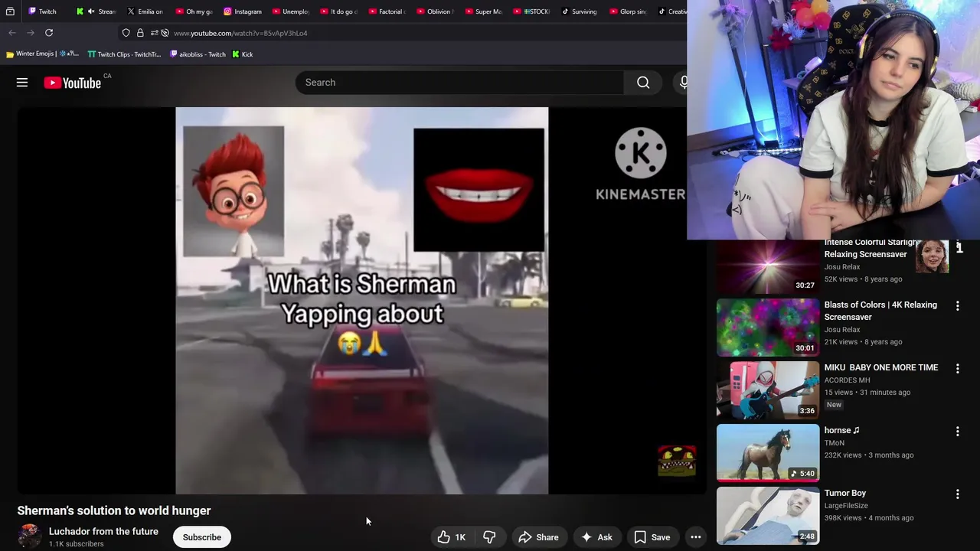Click the 1.1K subscribers count text
The width and height of the screenshot is (980, 551).
[x=76, y=544]
